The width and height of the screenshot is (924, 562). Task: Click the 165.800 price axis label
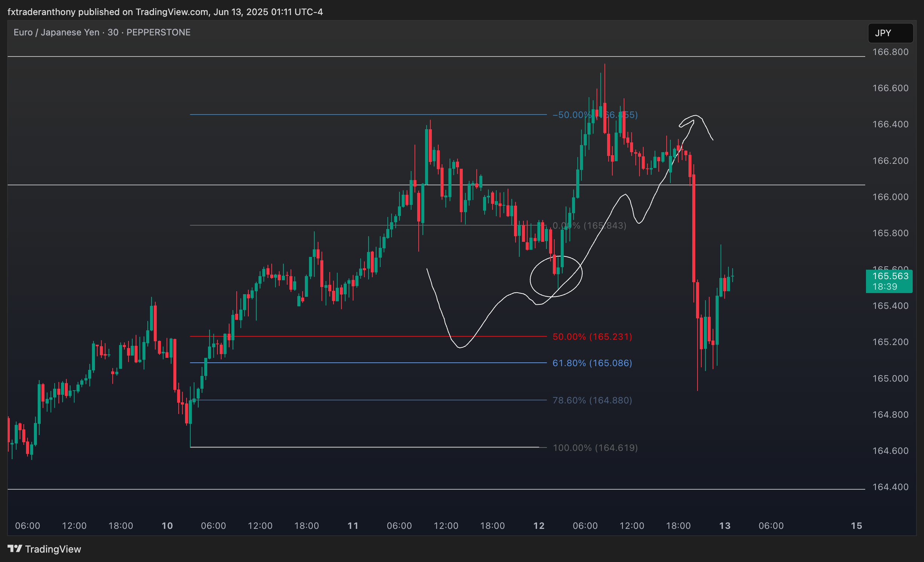[890, 233]
